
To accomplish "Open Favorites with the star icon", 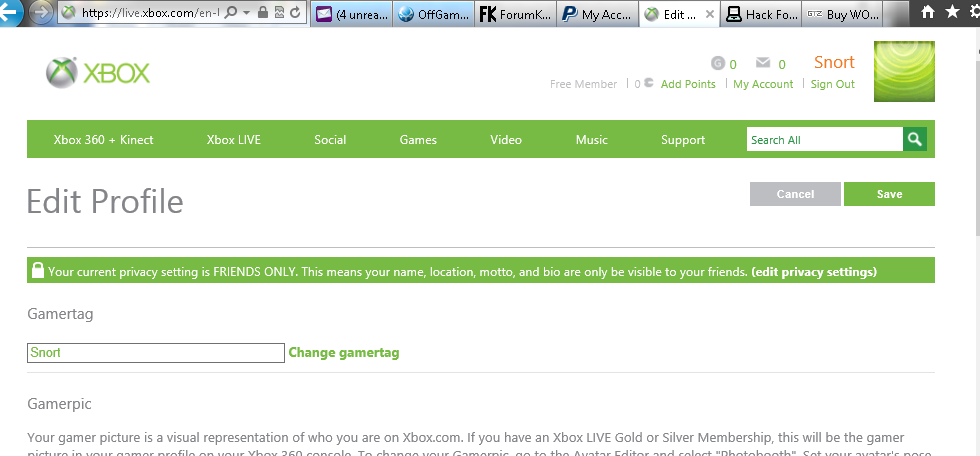I will pos(953,11).
